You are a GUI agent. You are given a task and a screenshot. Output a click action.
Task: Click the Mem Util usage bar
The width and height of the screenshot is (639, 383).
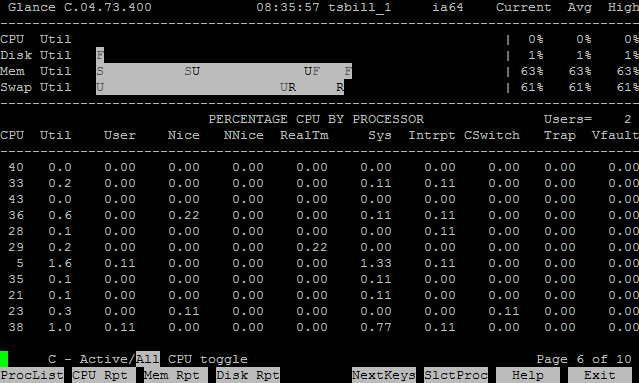[224, 71]
